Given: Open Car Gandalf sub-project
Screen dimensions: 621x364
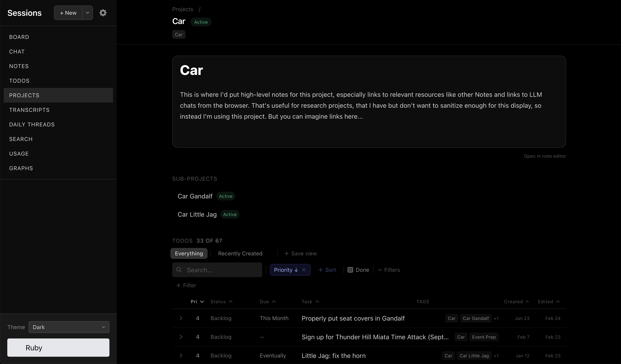Looking at the screenshot, I should pos(195,196).
